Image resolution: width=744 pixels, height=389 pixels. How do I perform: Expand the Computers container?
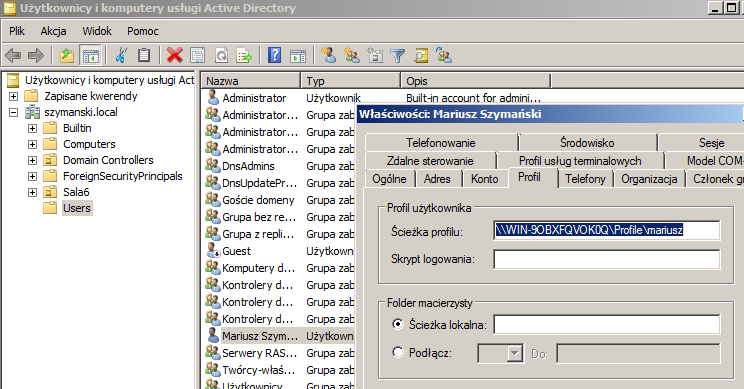click(32, 144)
